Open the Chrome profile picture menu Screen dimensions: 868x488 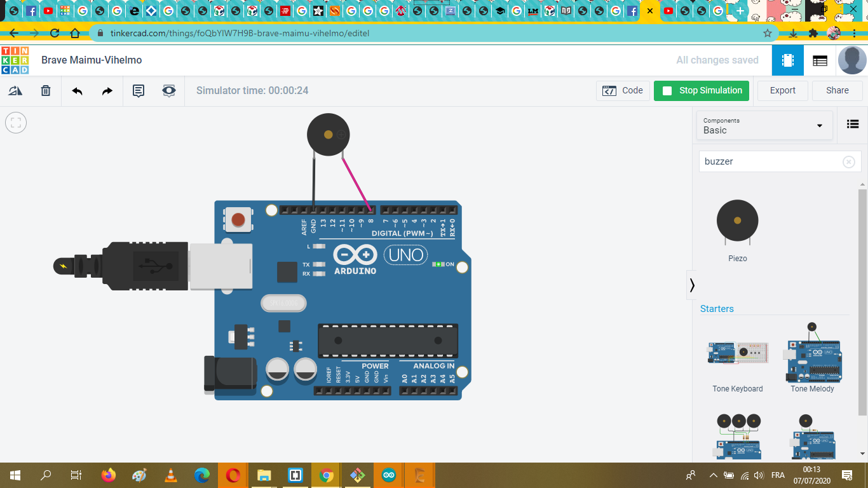(x=834, y=33)
